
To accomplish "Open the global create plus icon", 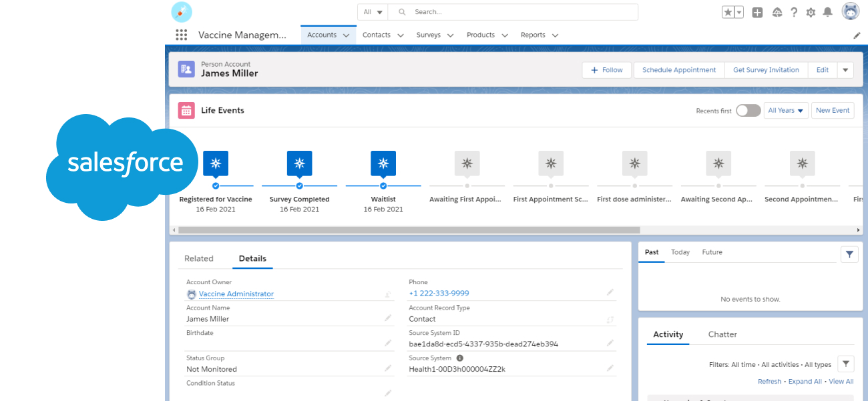I will [x=757, y=12].
